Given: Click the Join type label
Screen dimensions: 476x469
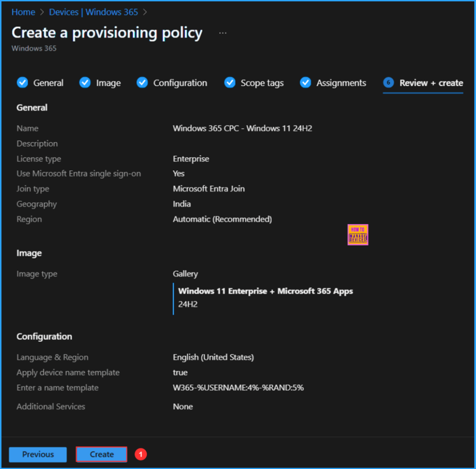Looking at the screenshot, I should pyautogui.click(x=33, y=189).
